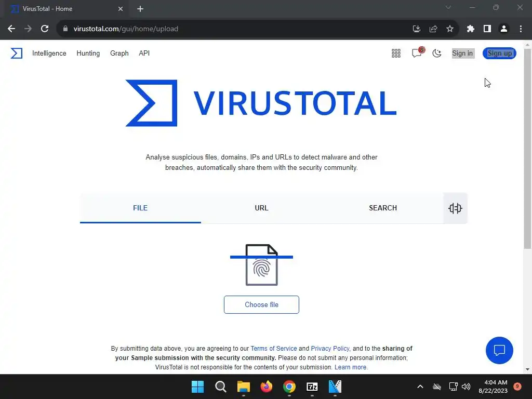
Task: Switch to the SEARCH tab
Action: (383, 208)
